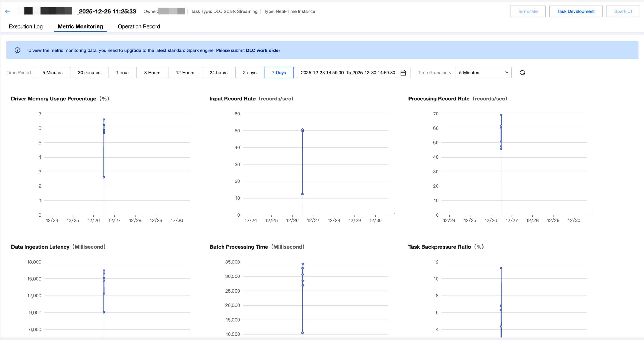This screenshot has height=340, width=644.
Task: Open the Operation Record tab
Action: click(139, 26)
